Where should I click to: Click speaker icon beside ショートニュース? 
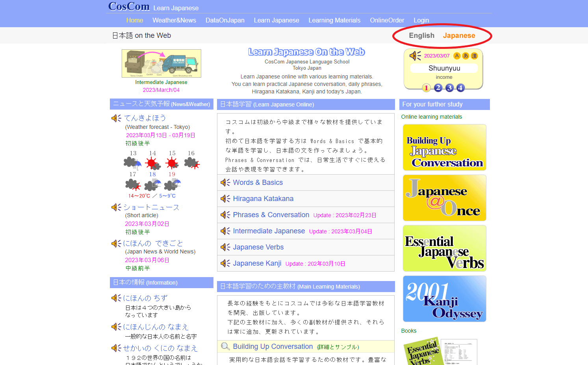tap(116, 207)
